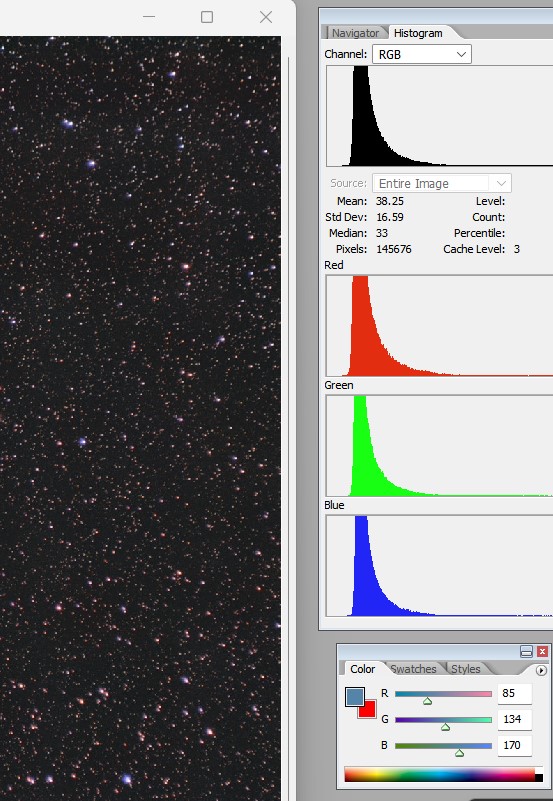This screenshot has width=553, height=801.
Task: Close the star image window
Action: pyautogui.click(x=266, y=17)
